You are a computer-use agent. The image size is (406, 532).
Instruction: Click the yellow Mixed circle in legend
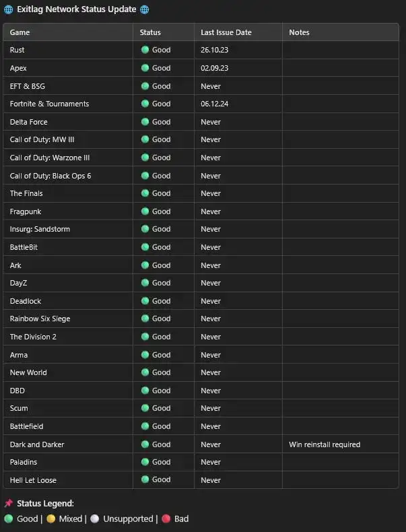coord(51,519)
